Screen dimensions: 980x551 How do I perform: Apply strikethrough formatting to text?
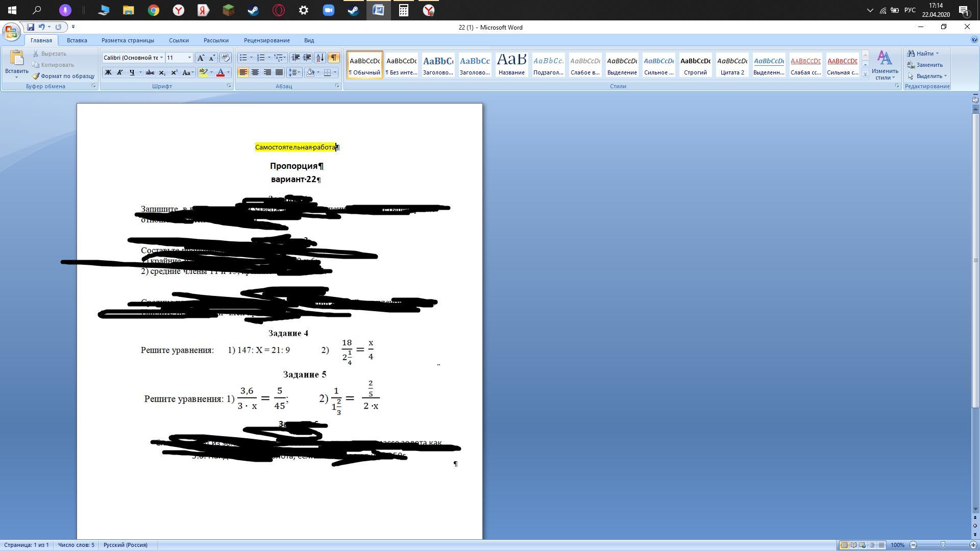pyautogui.click(x=150, y=72)
